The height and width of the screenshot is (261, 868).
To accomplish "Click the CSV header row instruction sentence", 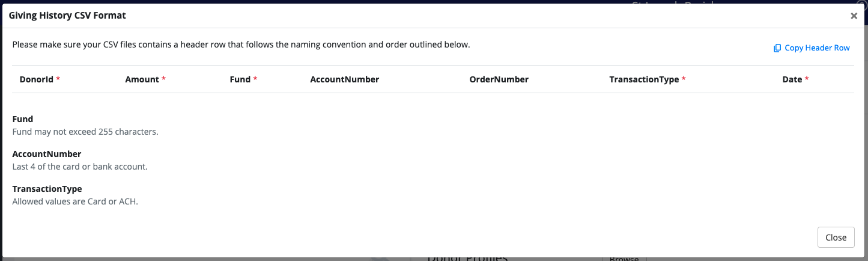I will tap(241, 45).
